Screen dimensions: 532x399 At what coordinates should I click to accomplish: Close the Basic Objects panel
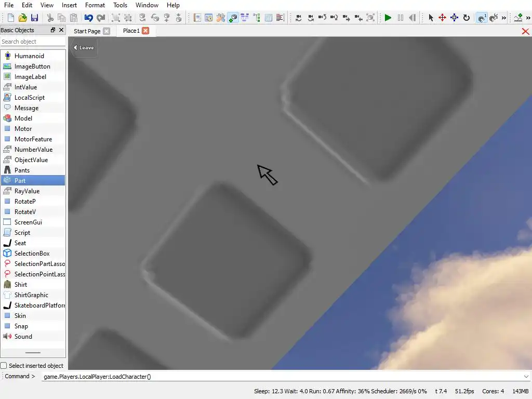click(61, 30)
